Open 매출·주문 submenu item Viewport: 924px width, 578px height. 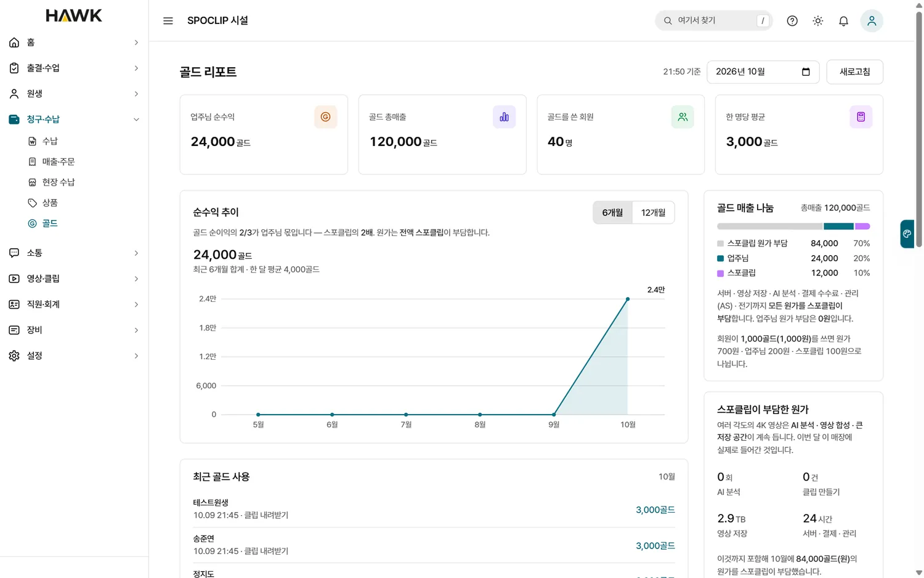59,161
